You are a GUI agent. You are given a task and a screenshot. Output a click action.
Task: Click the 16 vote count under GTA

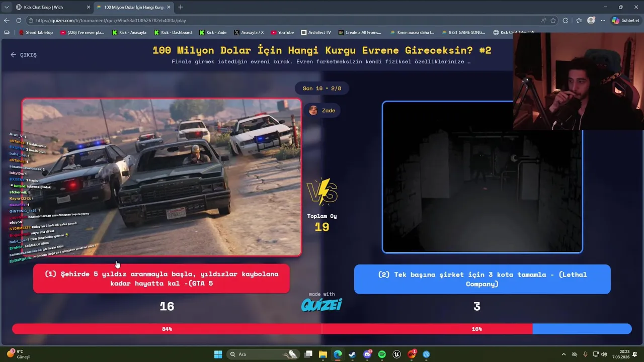(167, 306)
